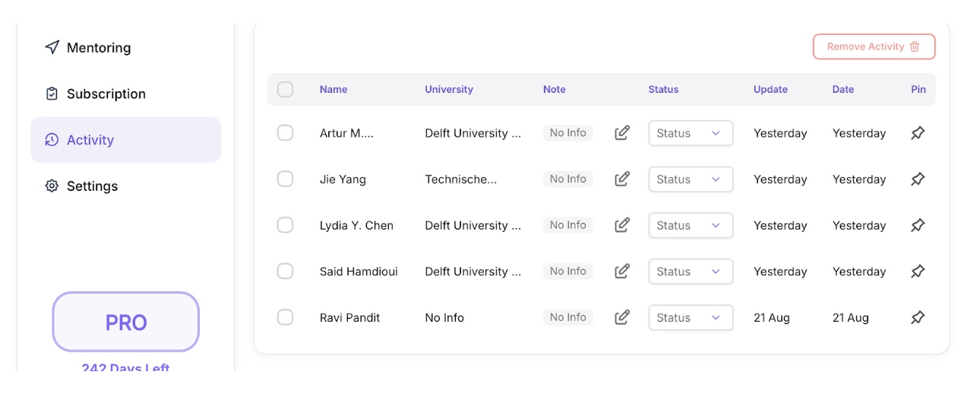Image resolution: width=980 pixels, height=394 pixels.
Task: Click the PRO plan badge
Action: click(125, 323)
